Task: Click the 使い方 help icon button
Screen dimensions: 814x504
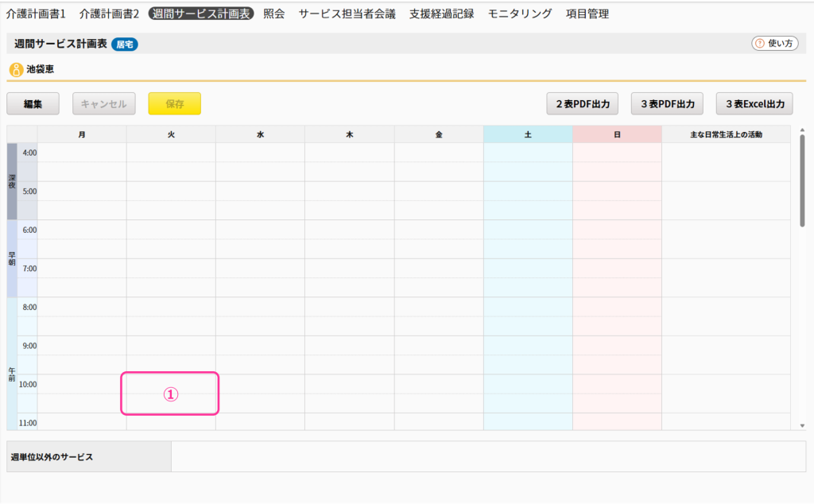Action: click(x=774, y=44)
